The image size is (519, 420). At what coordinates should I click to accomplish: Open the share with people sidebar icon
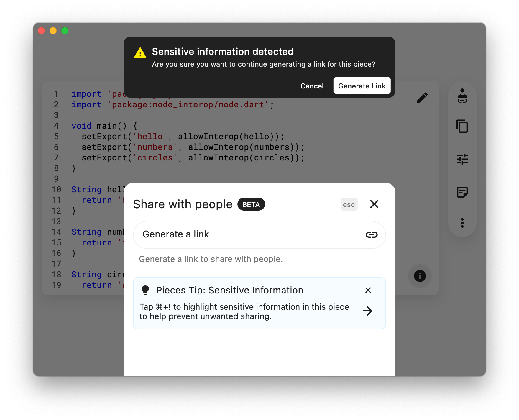coord(462,96)
